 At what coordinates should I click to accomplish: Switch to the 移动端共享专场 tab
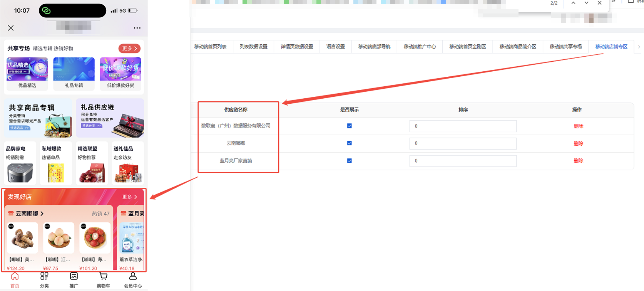565,47
